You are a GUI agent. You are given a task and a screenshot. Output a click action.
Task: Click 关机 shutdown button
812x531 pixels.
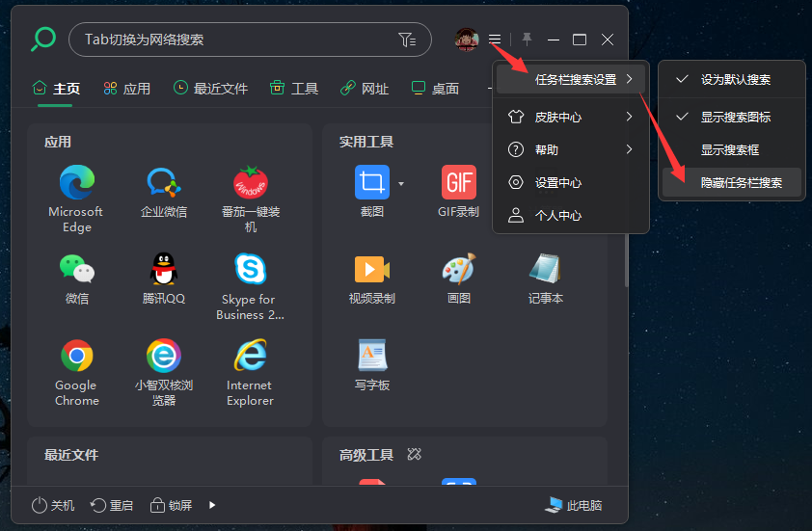(x=53, y=505)
